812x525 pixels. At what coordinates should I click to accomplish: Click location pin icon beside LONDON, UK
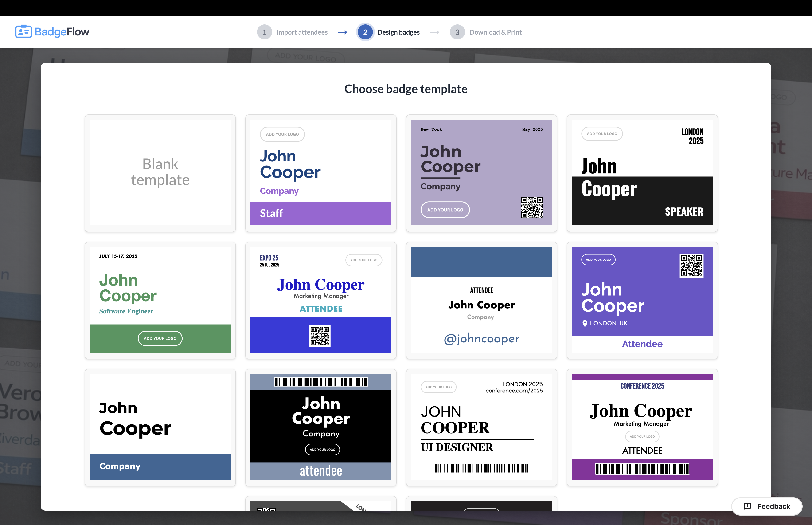[585, 323]
